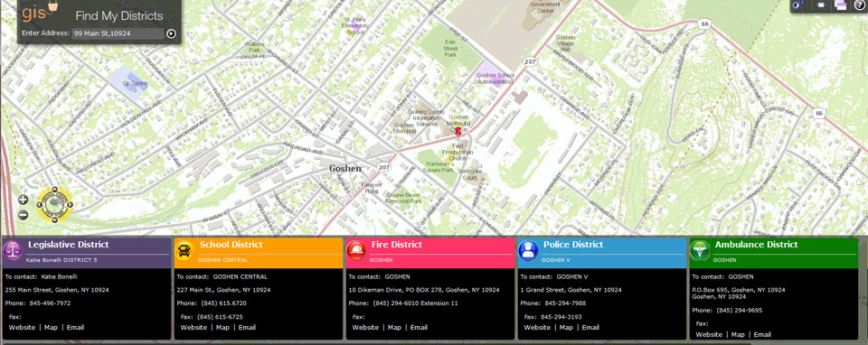Click the Enter Address input field
Screen dimensions: 868x345
118,33
